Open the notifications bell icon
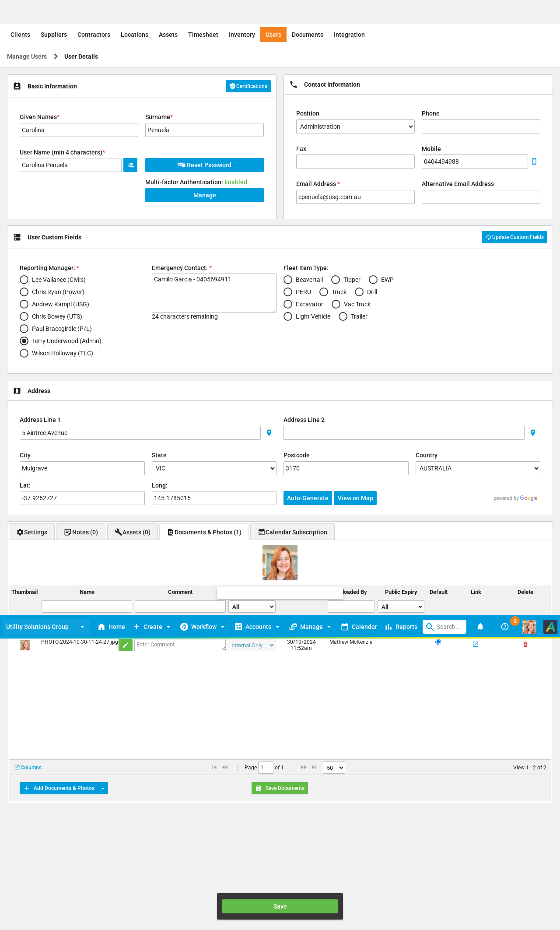Screen dimensions: 560x930 480,627
